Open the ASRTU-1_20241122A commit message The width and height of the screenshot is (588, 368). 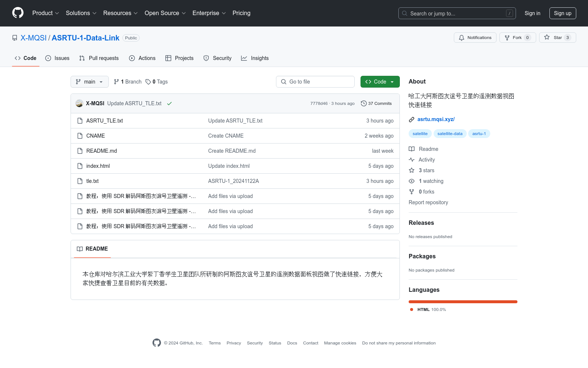coord(234,181)
